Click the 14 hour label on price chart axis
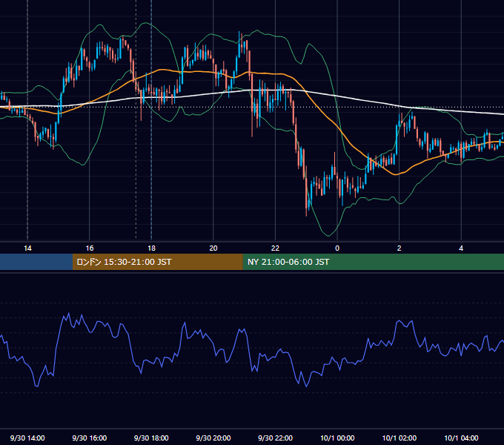Viewport: 504px width, 445px height. [x=27, y=248]
